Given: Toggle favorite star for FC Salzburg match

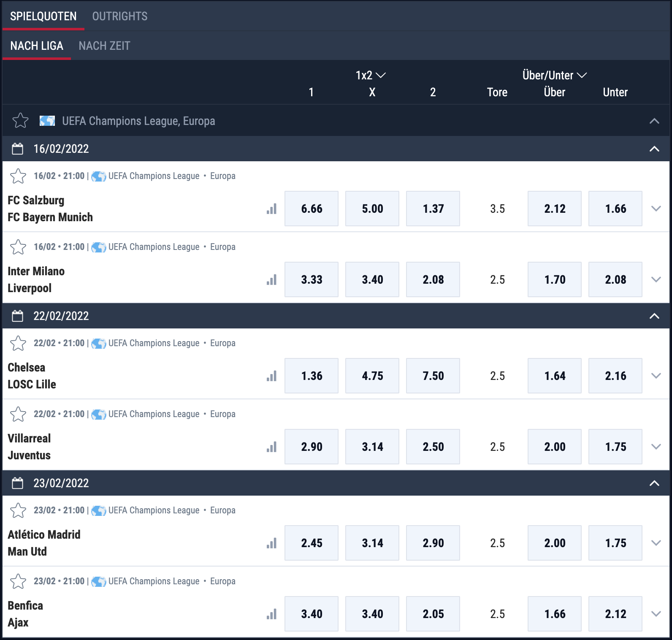Looking at the screenshot, I should click(18, 176).
